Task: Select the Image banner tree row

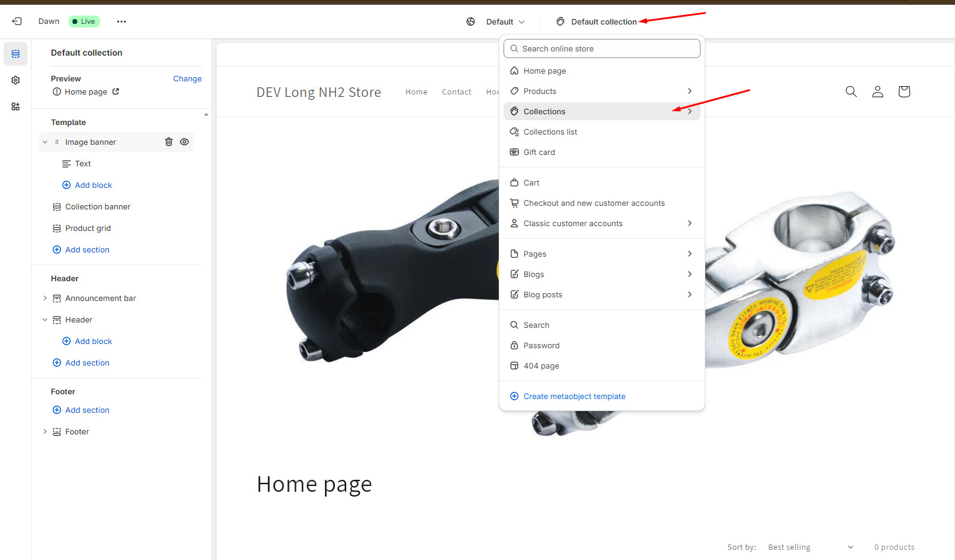Action: pos(117,142)
